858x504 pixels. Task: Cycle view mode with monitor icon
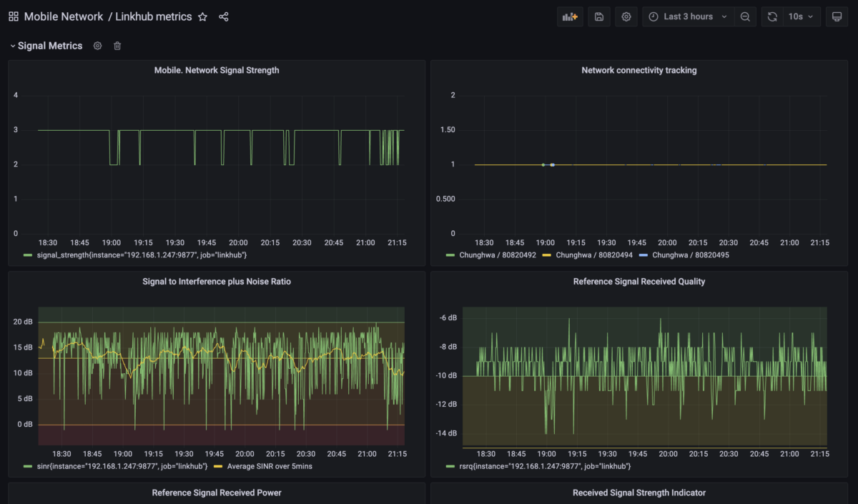837,16
